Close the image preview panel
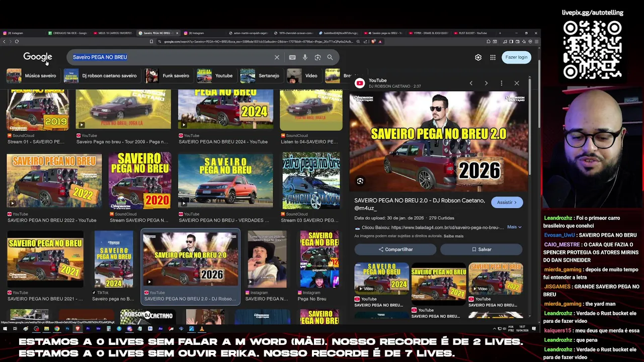 point(517,83)
